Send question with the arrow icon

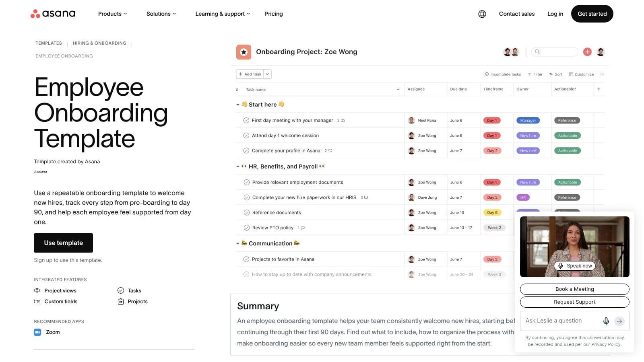(x=619, y=321)
